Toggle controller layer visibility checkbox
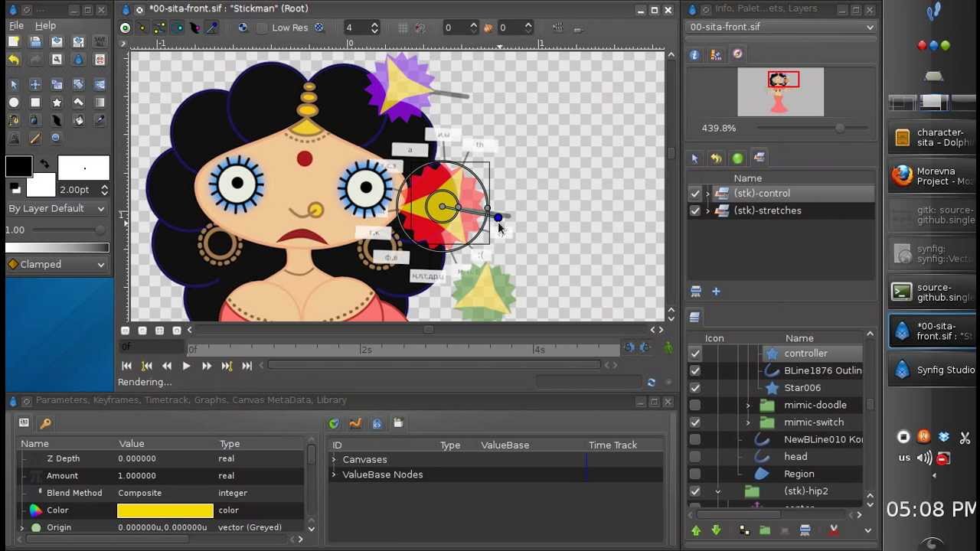The image size is (980, 551). pyautogui.click(x=695, y=354)
